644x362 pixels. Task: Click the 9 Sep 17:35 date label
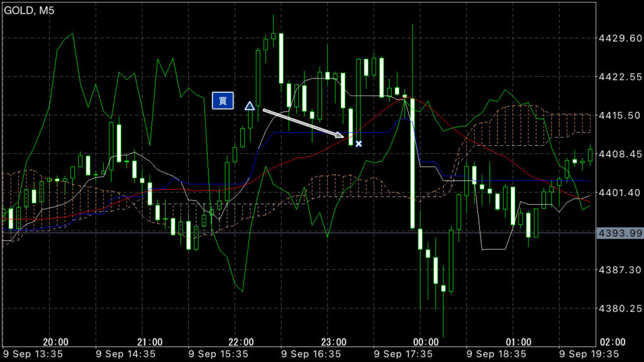403,354
